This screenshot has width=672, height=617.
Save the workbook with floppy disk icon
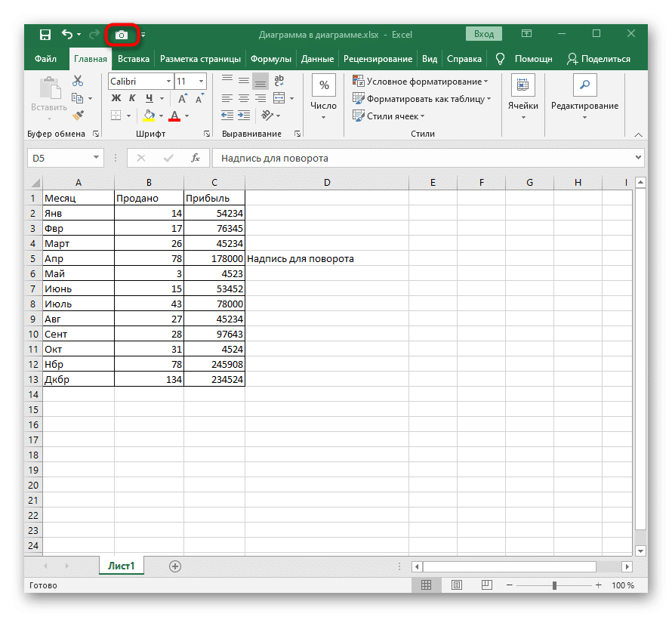(45, 35)
